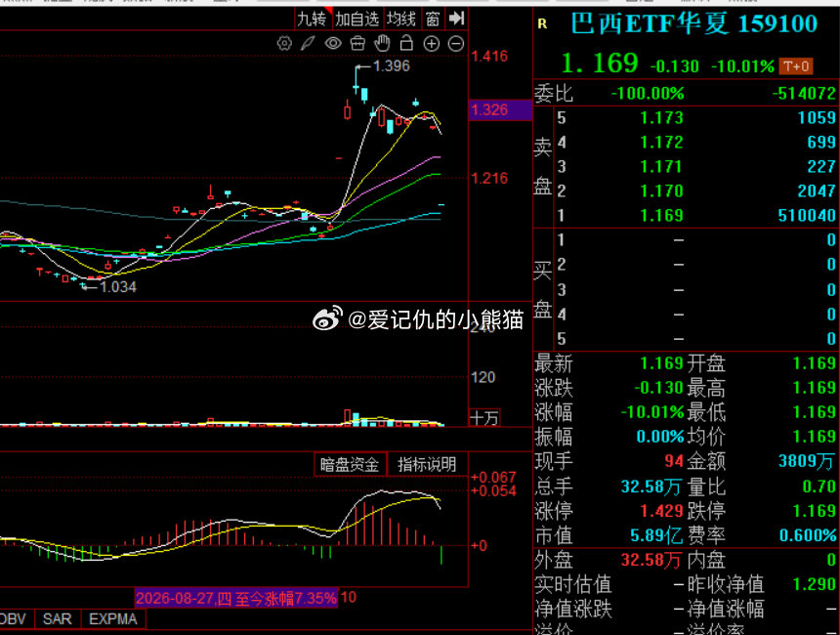Click the 量比 value 0.70
The image size is (840, 635).
coord(819,487)
